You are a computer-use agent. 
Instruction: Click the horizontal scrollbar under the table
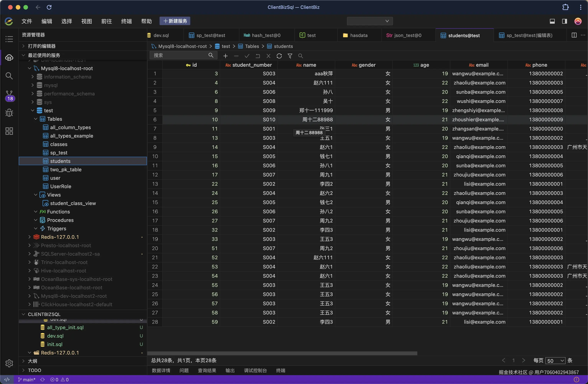pyautogui.click(x=282, y=353)
